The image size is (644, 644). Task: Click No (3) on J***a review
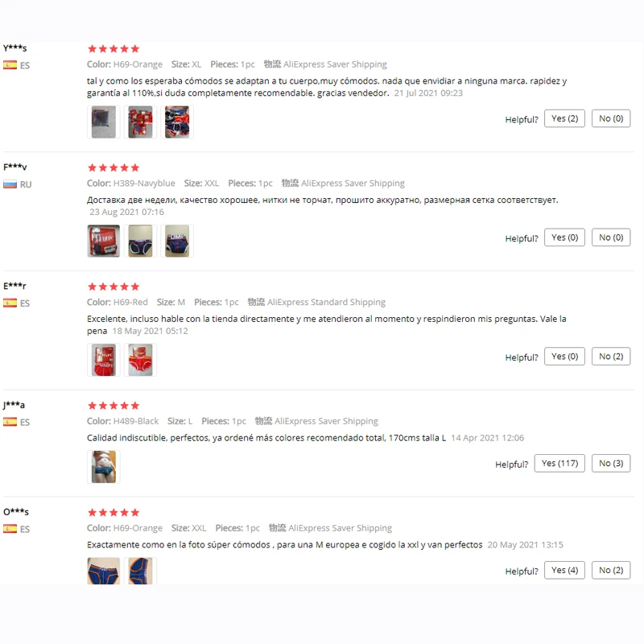(x=611, y=464)
